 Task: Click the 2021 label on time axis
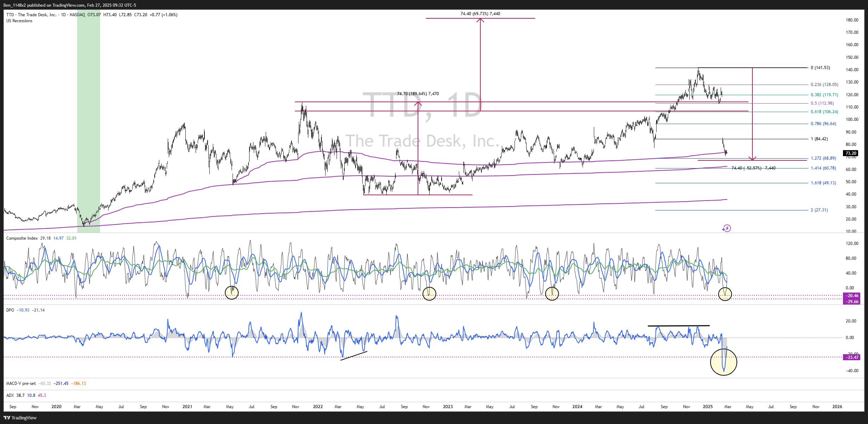pos(187,407)
